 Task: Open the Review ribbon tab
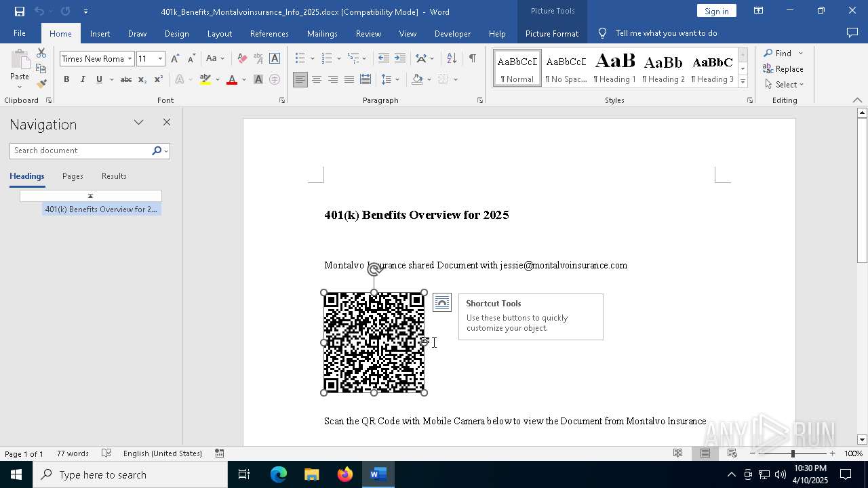coord(368,33)
